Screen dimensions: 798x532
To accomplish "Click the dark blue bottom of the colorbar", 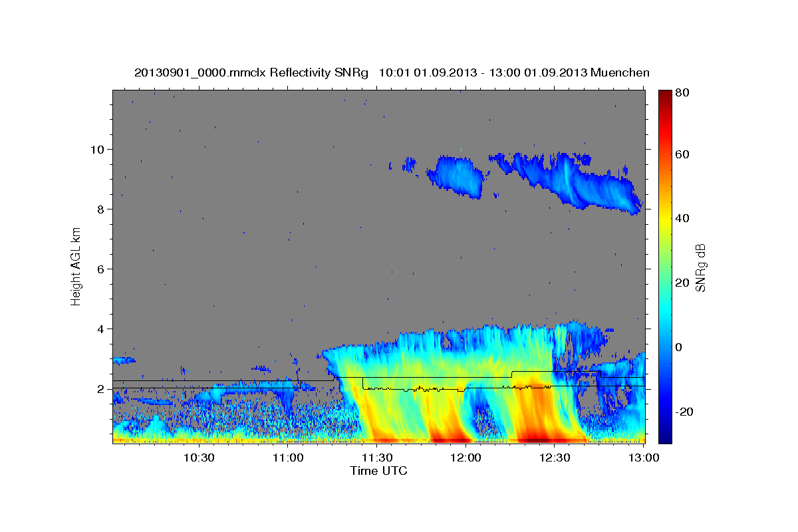I will tap(664, 438).
